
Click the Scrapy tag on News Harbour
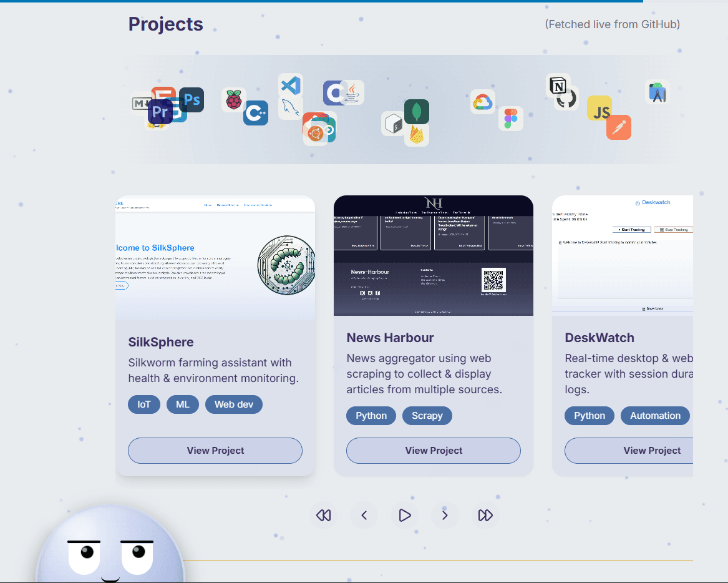click(x=427, y=416)
